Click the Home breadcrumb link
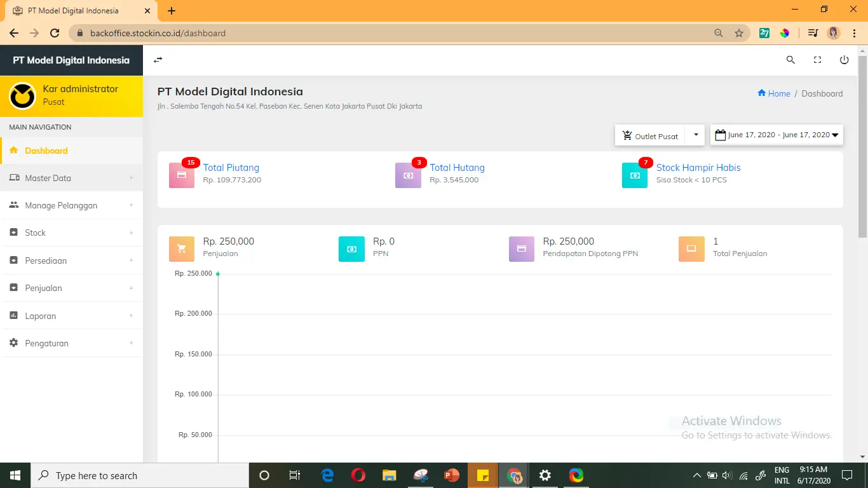 pyautogui.click(x=774, y=93)
